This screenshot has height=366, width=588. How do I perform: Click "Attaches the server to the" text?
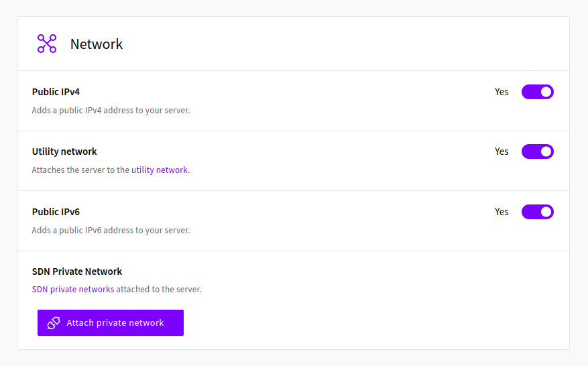[x=80, y=170]
